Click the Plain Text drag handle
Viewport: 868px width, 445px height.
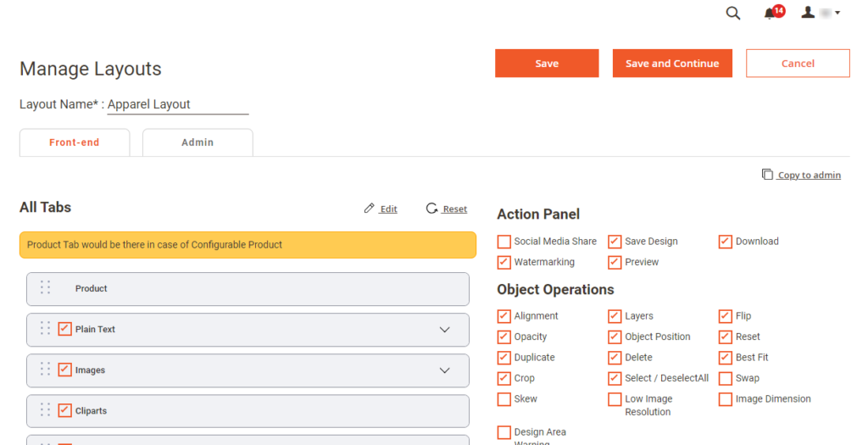[x=46, y=329]
